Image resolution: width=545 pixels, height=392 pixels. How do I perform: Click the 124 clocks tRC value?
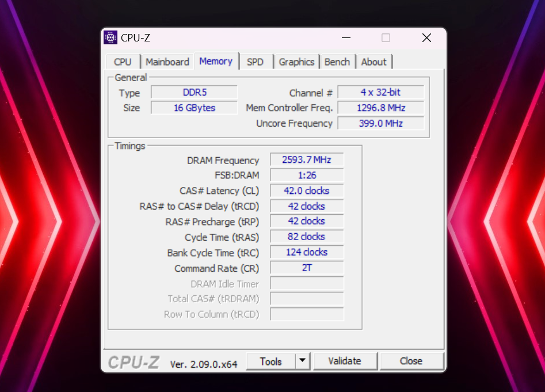pos(307,252)
